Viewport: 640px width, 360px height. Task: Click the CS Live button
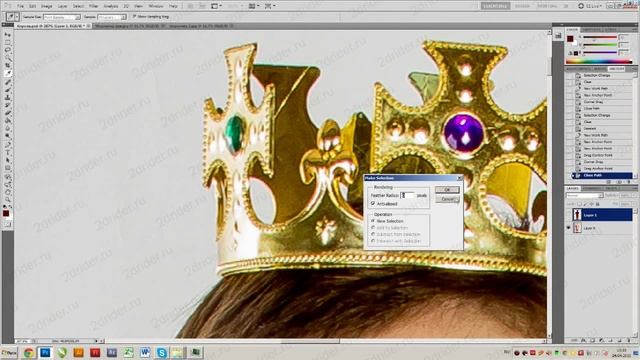(589, 6)
